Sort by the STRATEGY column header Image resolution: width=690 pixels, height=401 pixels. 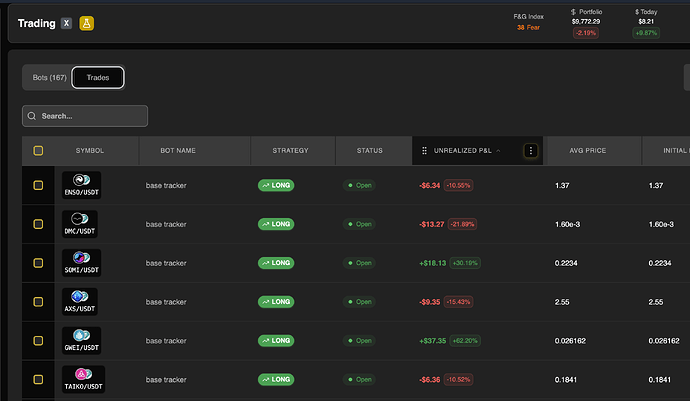tap(290, 151)
